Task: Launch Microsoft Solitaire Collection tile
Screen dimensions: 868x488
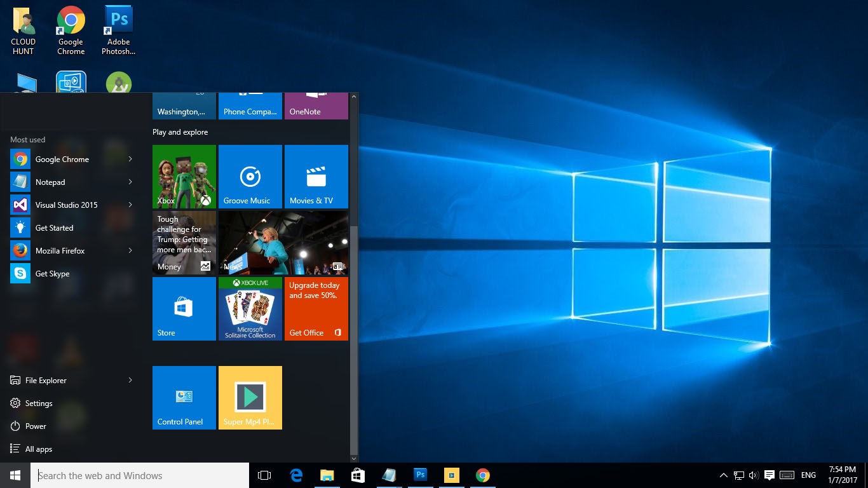Action: pos(250,309)
